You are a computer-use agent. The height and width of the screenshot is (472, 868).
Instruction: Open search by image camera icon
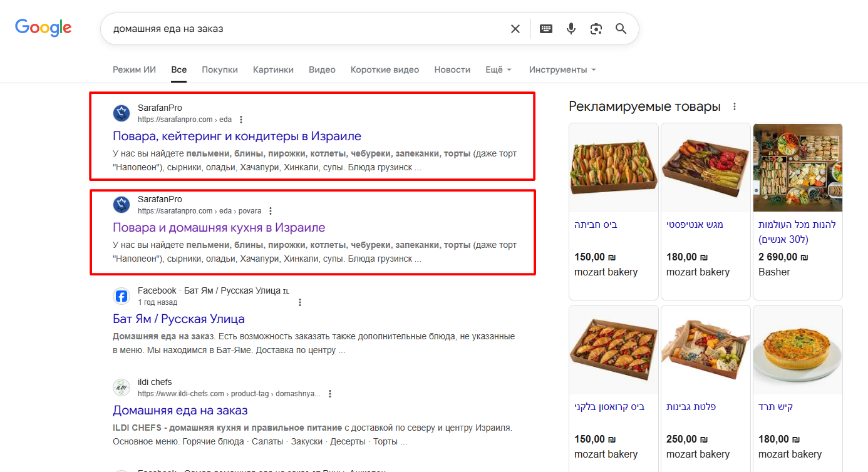(x=596, y=29)
